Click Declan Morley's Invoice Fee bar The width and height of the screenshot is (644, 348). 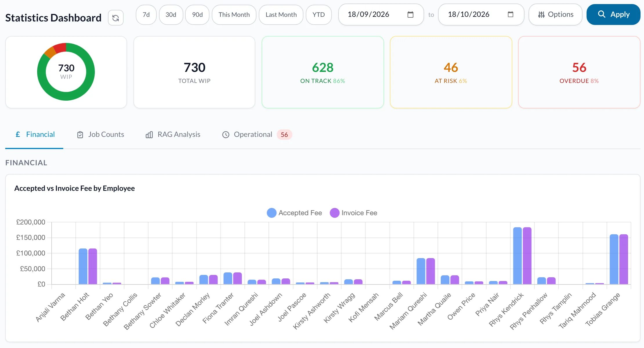click(x=213, y=280)
